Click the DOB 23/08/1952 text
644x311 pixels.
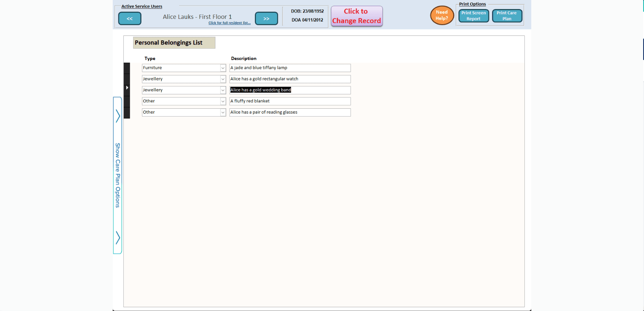click(x=307, y=11)
